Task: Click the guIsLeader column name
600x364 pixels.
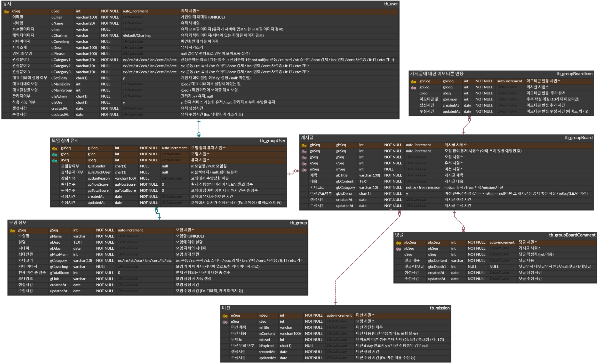Action: pos(96,166)
